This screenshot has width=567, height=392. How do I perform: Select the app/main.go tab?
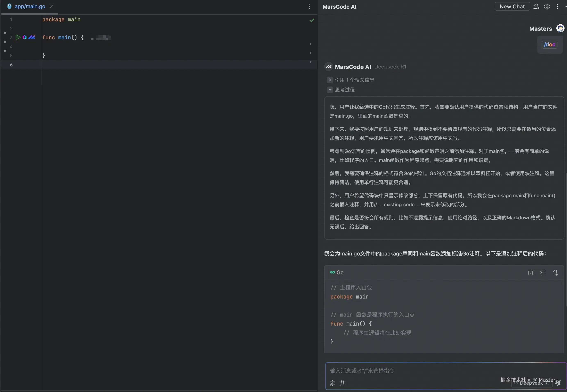click(30, 6)
